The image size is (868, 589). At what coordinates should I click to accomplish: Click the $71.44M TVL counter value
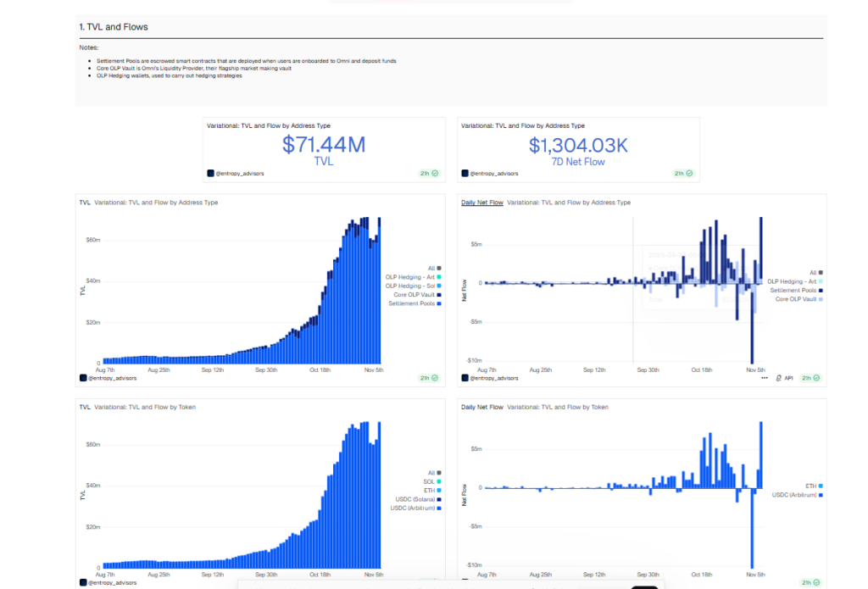click(324, 145)
